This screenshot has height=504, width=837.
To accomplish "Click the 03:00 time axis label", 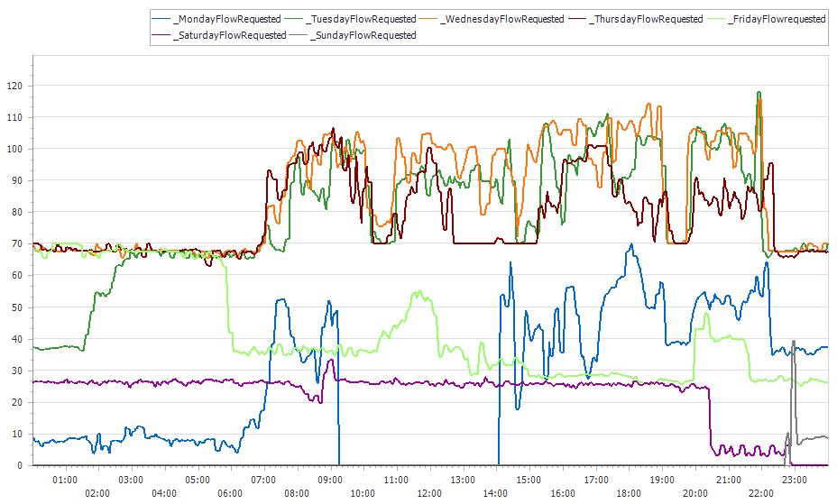I will pyautogui.click(x=131, y=480).
